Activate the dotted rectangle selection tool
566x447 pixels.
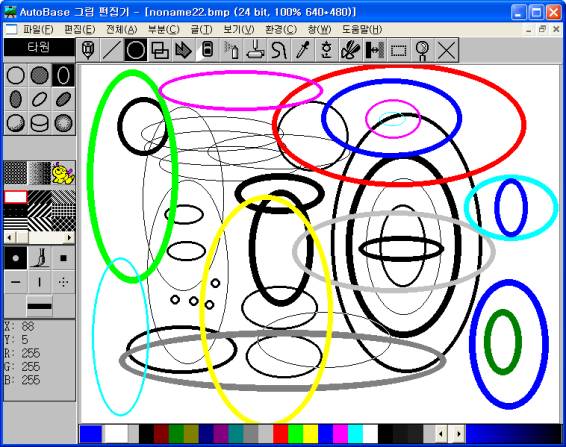click(398, 50)
